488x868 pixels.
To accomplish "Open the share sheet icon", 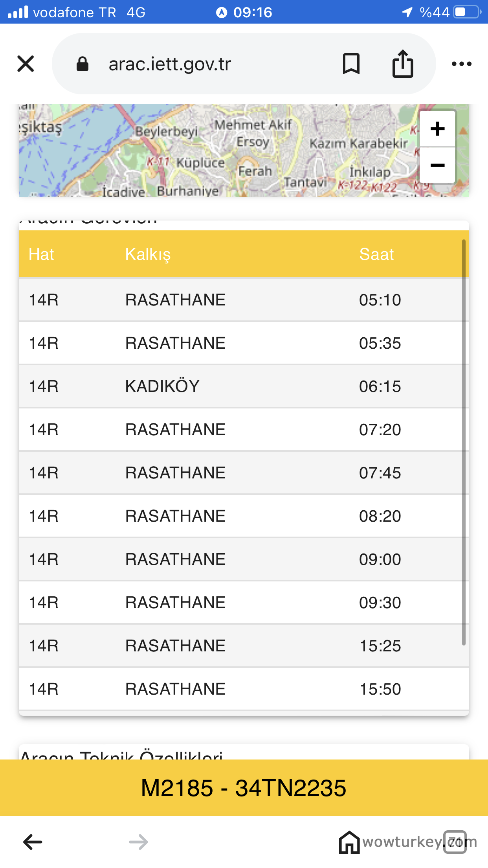I will click(403, 64).
